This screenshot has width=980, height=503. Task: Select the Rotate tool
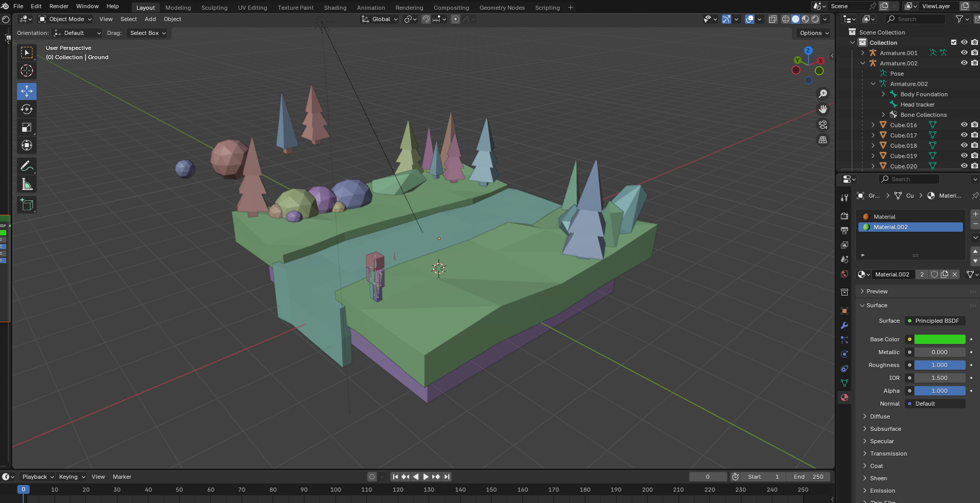pyautogui.click(x=27, y=109)
